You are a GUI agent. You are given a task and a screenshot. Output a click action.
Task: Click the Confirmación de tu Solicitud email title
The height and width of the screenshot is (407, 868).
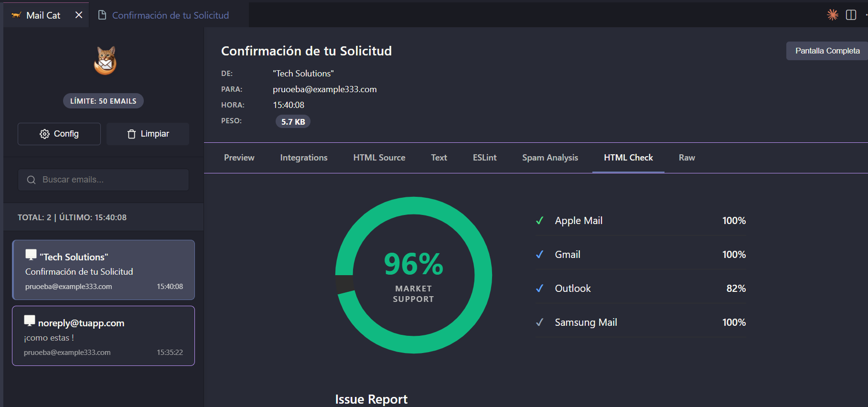(307, 51)
